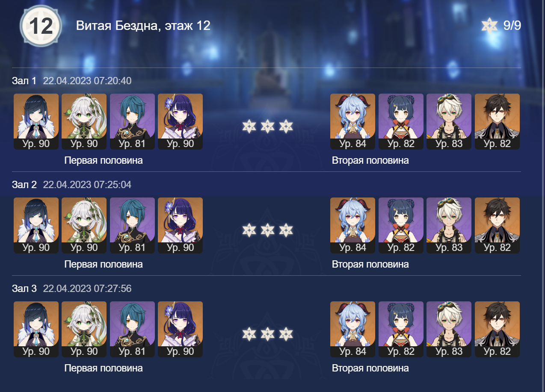The image size is (545, 392).
Task: Open Xiao portrait level 81 in Зал 1
Action: click(132, 121)
